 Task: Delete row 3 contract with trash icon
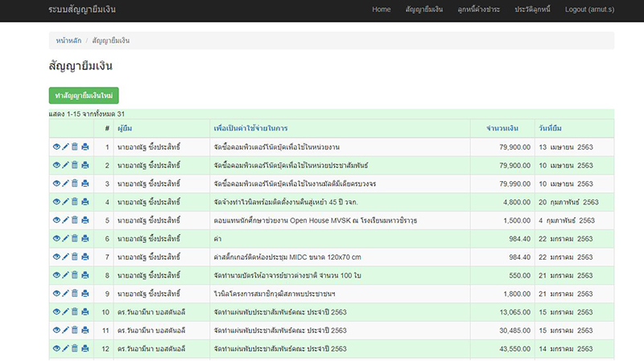(x=74, y=183)
